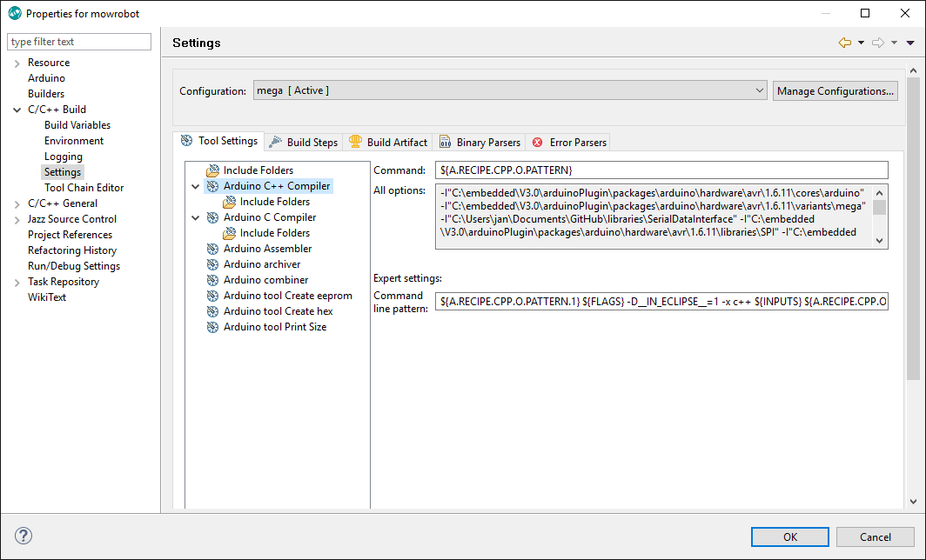Image resolution: width=926 pixels, height=560 pixels.
Task: Select Refactoring History in the tree
Action: [72, 250]
